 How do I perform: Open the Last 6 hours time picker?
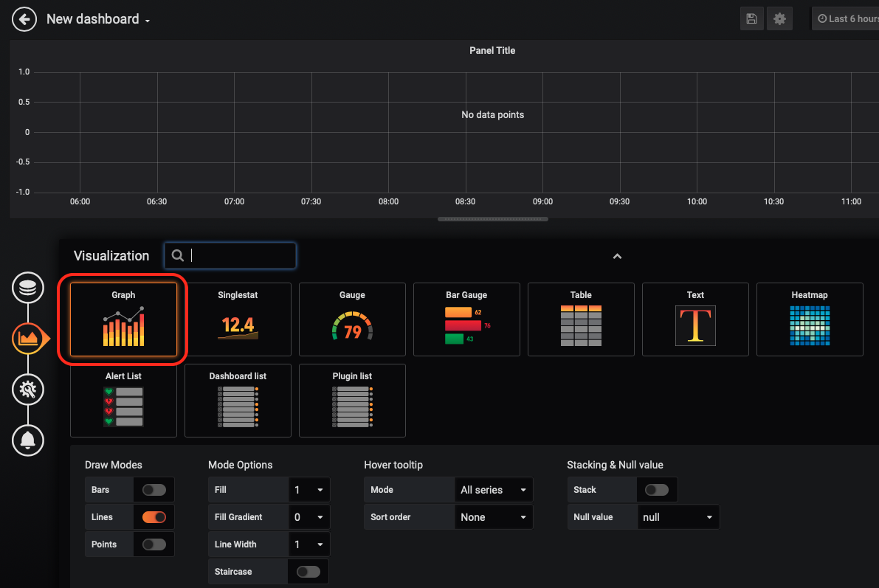pos(847,19)
